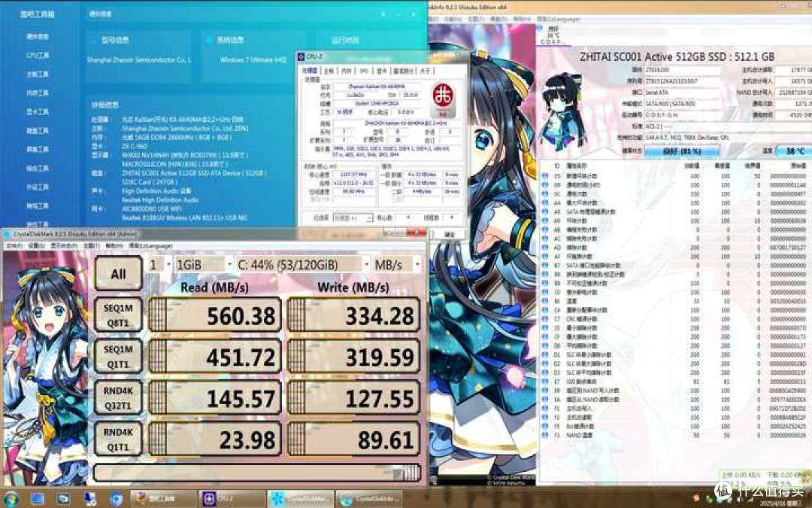This screenshot has width=812, height=508.
Task: Open CrystalDiskMark's 设置(S) menu
Action: pyautogui.click(x=36, y=245)
